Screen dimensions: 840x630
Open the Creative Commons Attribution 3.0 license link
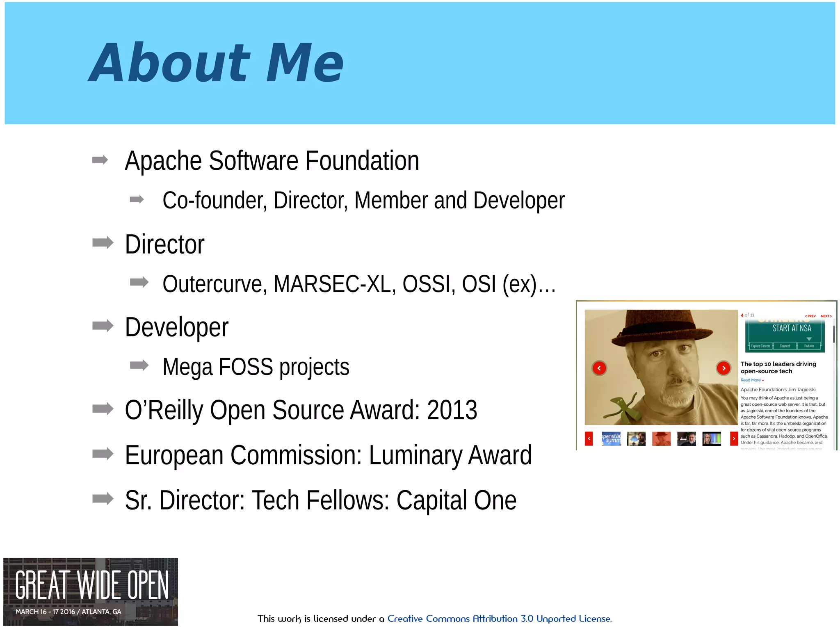(499, 619)
